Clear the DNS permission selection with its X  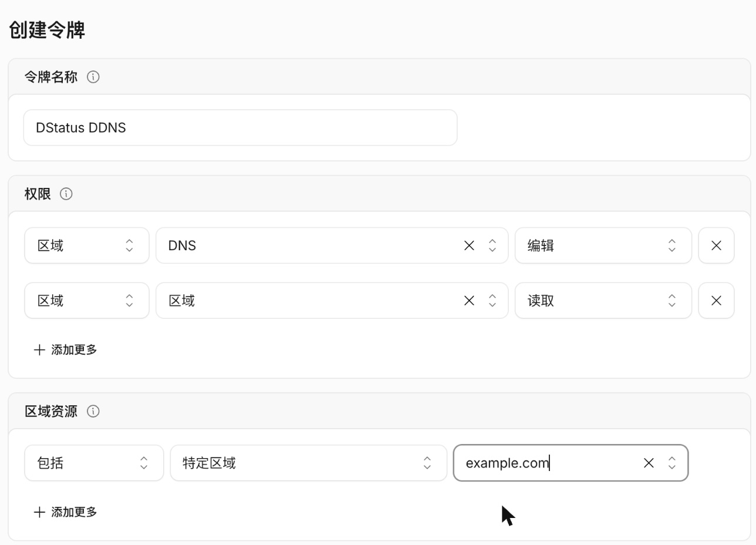point(469,245)
